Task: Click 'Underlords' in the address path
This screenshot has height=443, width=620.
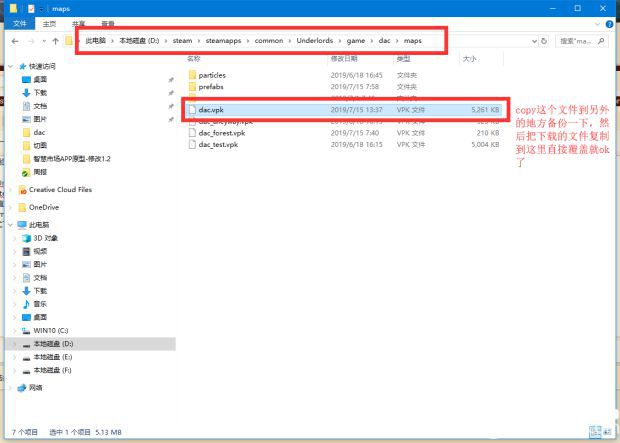Action: [315, 41]
